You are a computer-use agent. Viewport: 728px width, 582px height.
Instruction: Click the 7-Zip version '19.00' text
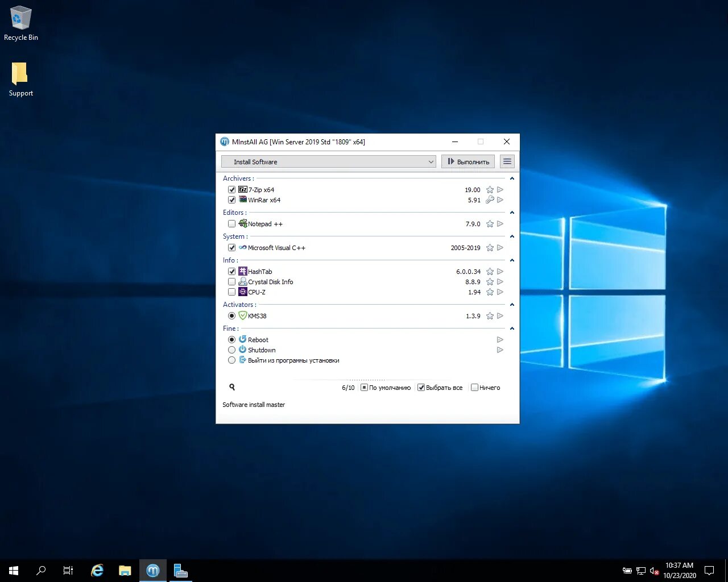tap(473, 190)
